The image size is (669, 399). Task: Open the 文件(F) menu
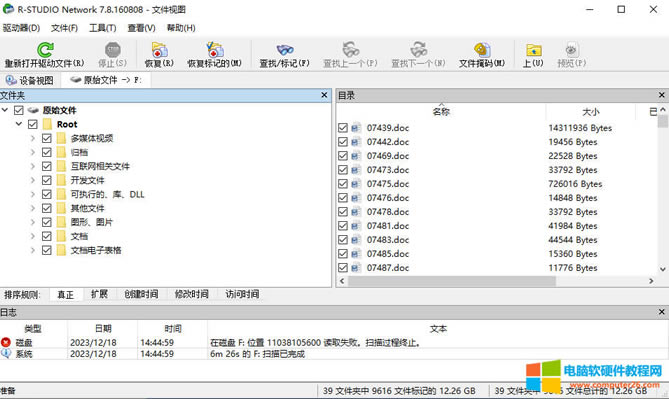(x=64, y=28)
